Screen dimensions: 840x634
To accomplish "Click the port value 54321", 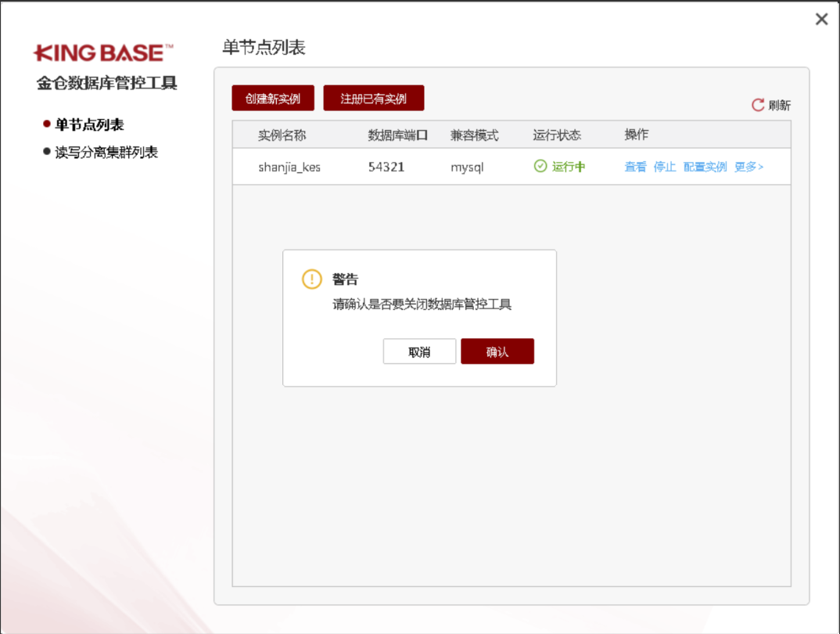I will 386,168.
